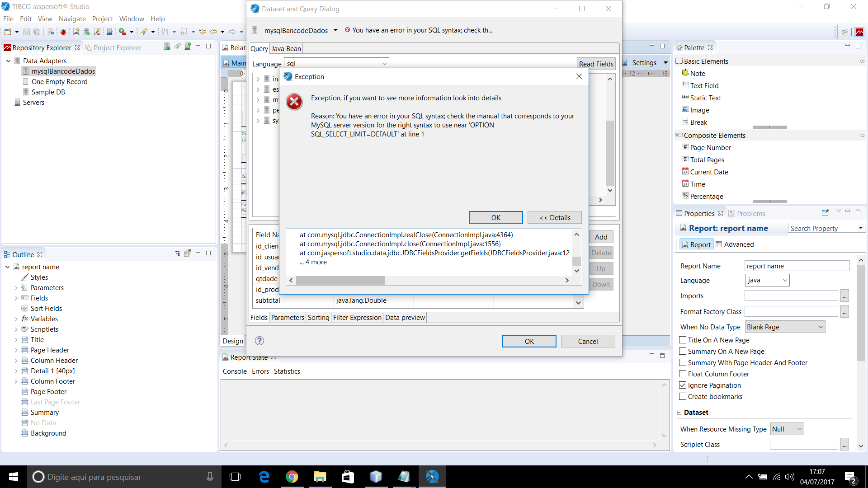Click the Image palette element icon
The image size is (868, 488).
685,110
